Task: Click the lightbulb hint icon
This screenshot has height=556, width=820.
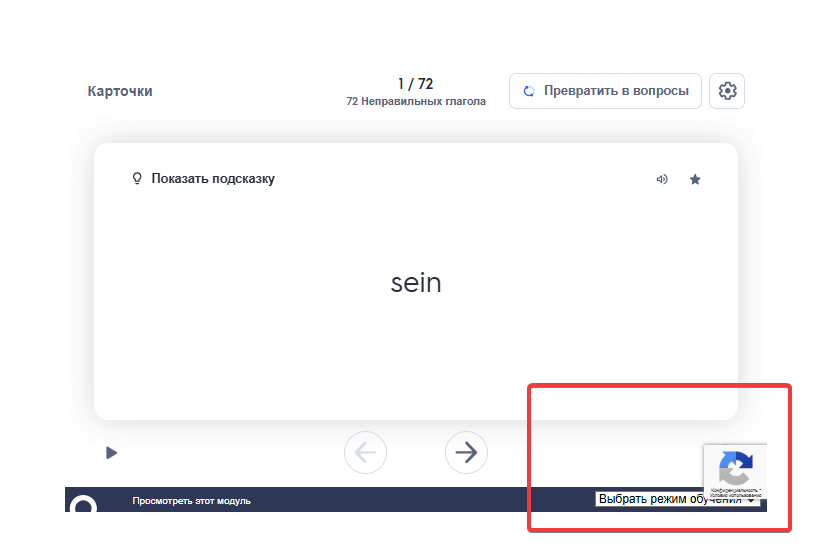Action: click(x=137, y=179)
